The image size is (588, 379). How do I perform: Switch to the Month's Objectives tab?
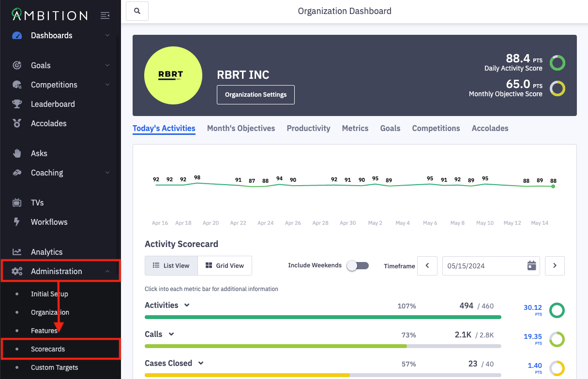click(241, 129)
